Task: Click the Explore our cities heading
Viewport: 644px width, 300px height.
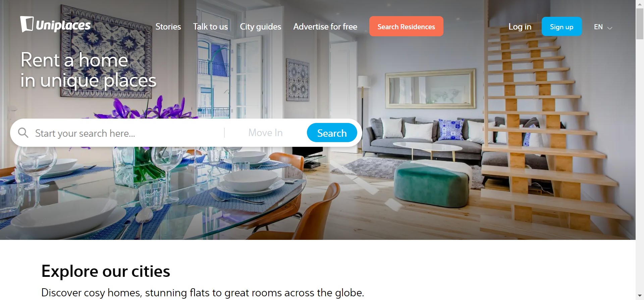Action: 106,271
